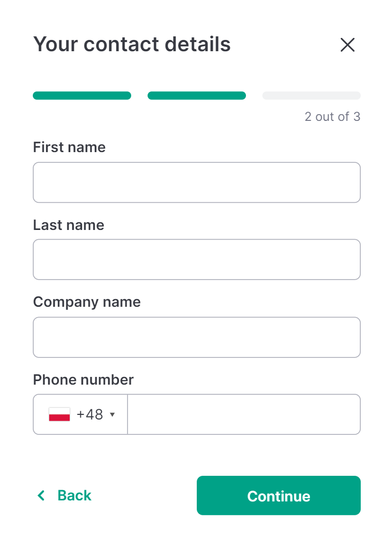Click the 'Your contact details' heading
The image size is (392, 547).
tap(132, 45)
